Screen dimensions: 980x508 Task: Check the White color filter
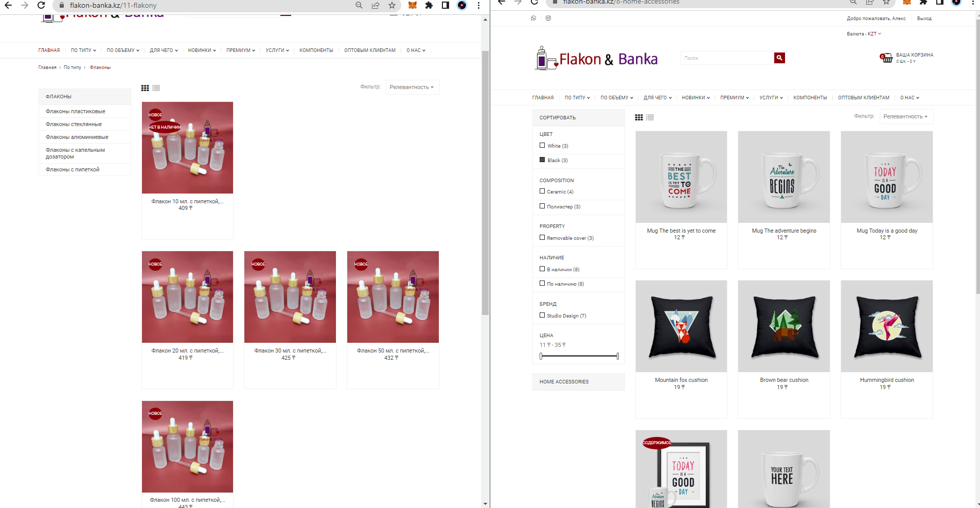tap(542, 146)
